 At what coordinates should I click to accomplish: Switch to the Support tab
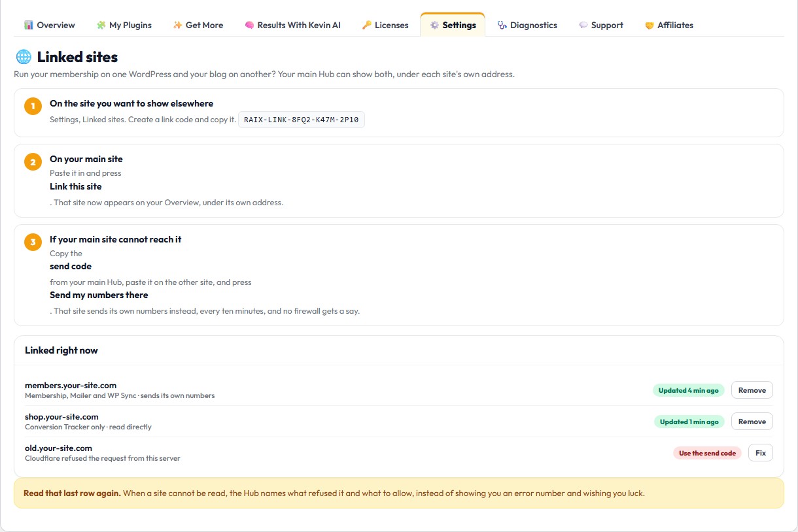click(x=601, y=25)
